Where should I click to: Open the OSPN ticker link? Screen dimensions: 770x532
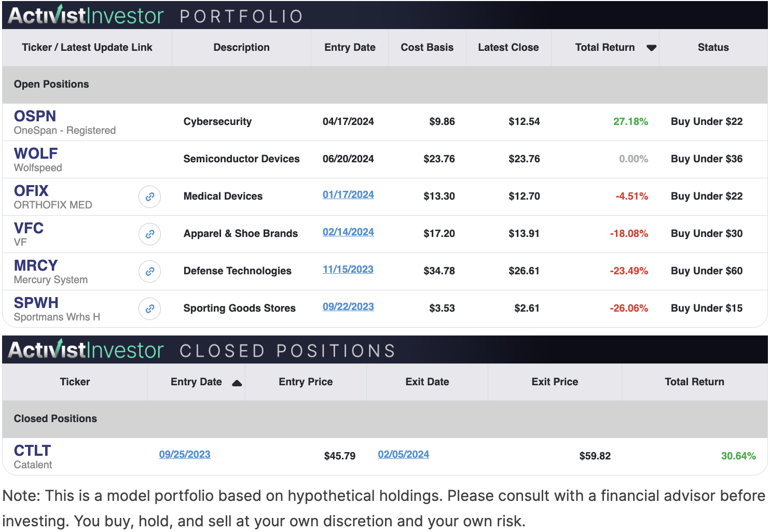pyautogui.click(x=35, y=116)
